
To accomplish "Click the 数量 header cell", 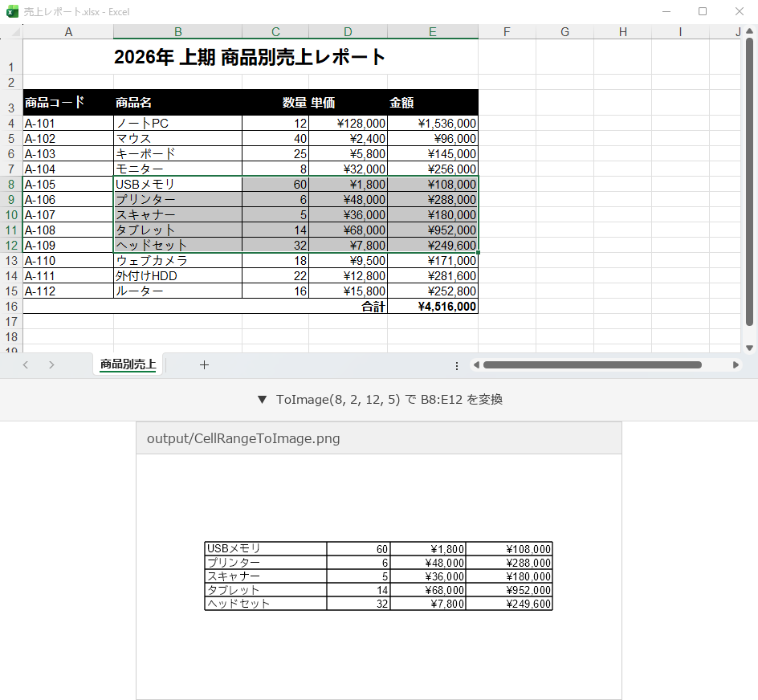I will [275, 103].
